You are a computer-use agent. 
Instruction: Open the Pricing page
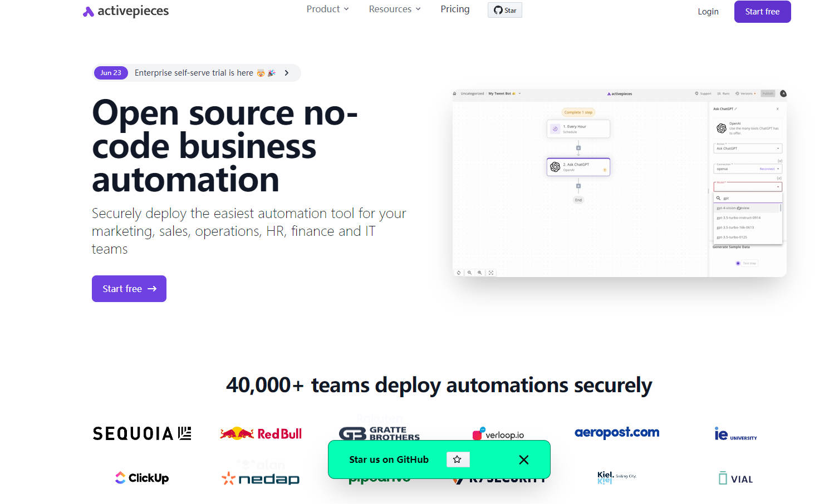[x=455, y=9]
